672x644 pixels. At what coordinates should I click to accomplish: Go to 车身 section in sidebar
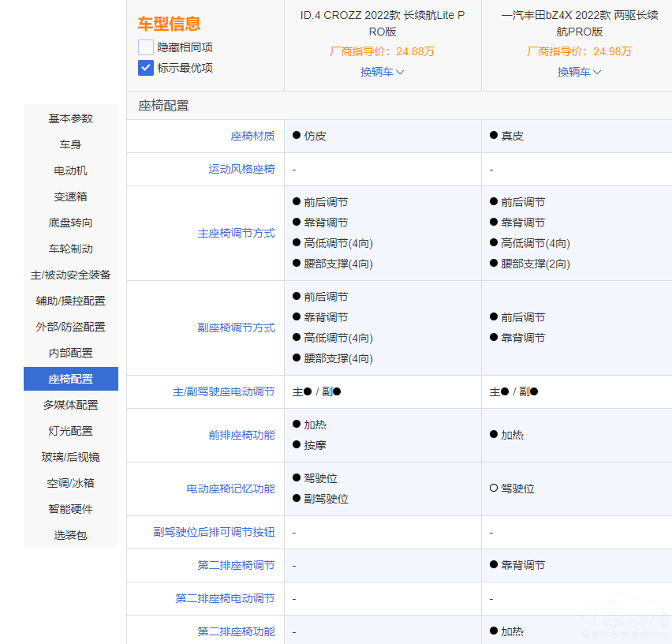[x=71, y=144]
